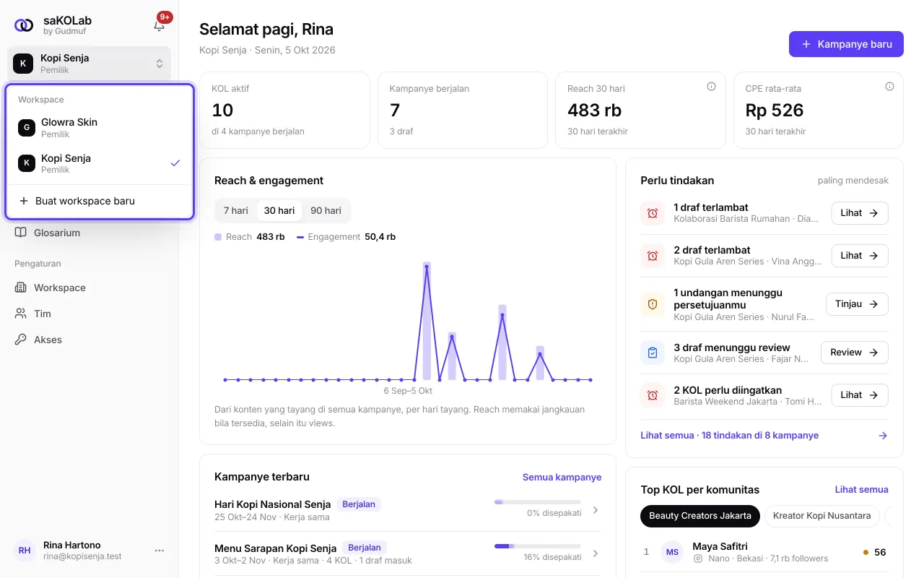Click the Akses key icon
924x578 pixels.
[x=21, y=340]
